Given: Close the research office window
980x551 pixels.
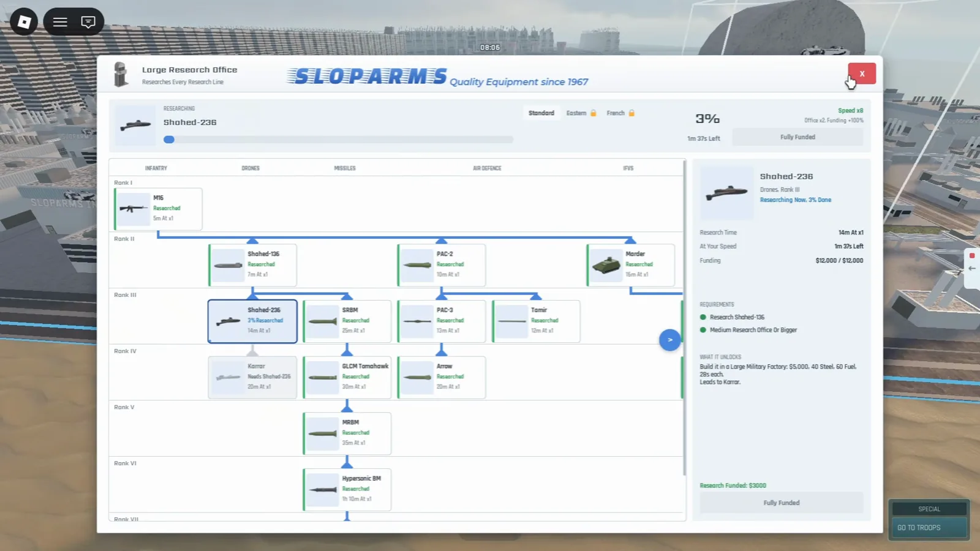Looking at the screenshot, I should 862,73.
